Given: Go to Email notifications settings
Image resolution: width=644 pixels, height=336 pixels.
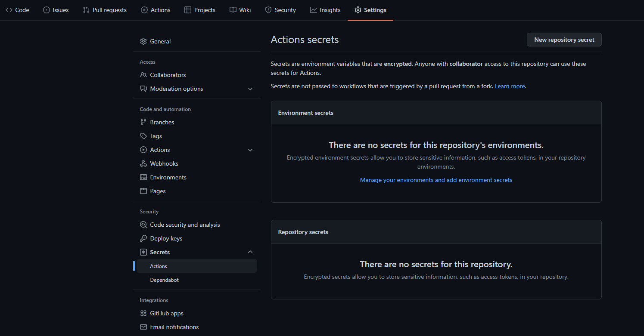Looking at the screenshot, I should click(x=174, y=327).
